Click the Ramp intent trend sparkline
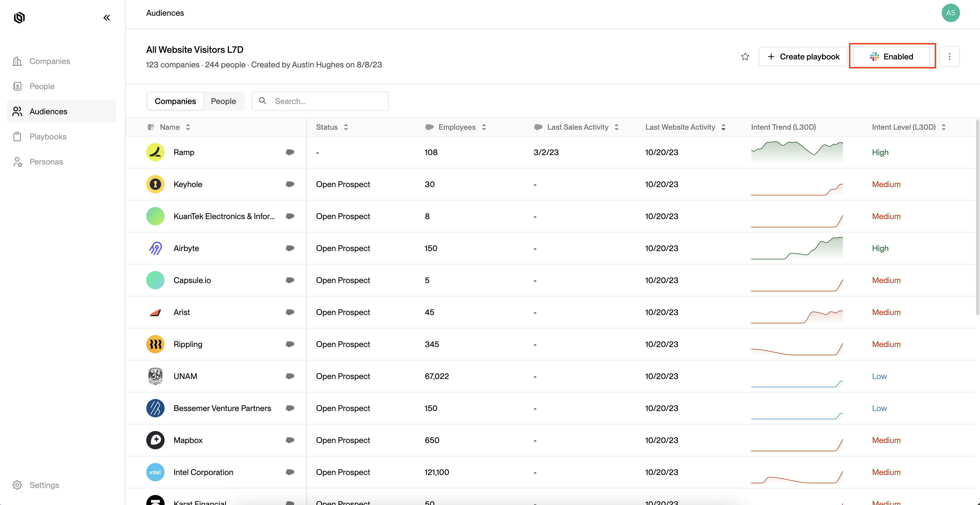Screen dimensions: 980x505 [797, 152]
